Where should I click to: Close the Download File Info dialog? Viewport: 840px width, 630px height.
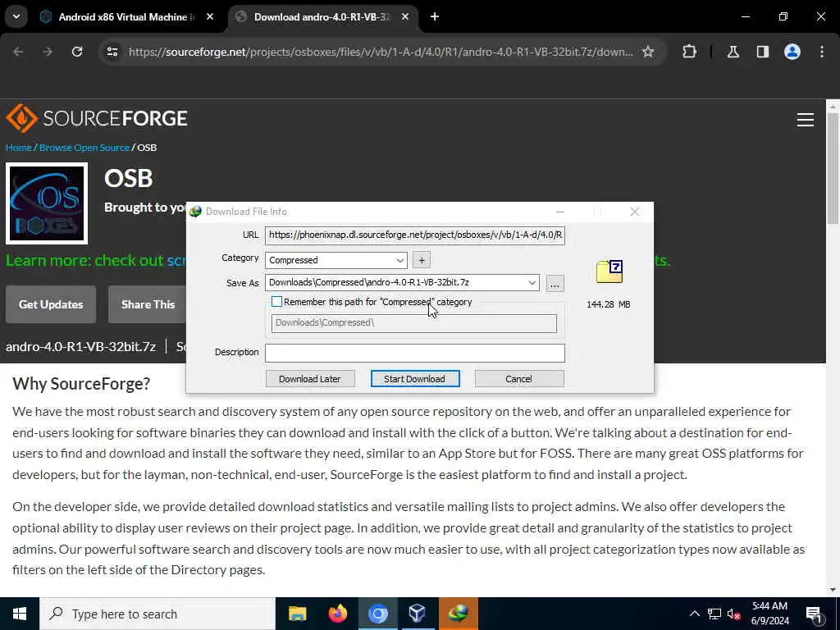click(635, 212)
